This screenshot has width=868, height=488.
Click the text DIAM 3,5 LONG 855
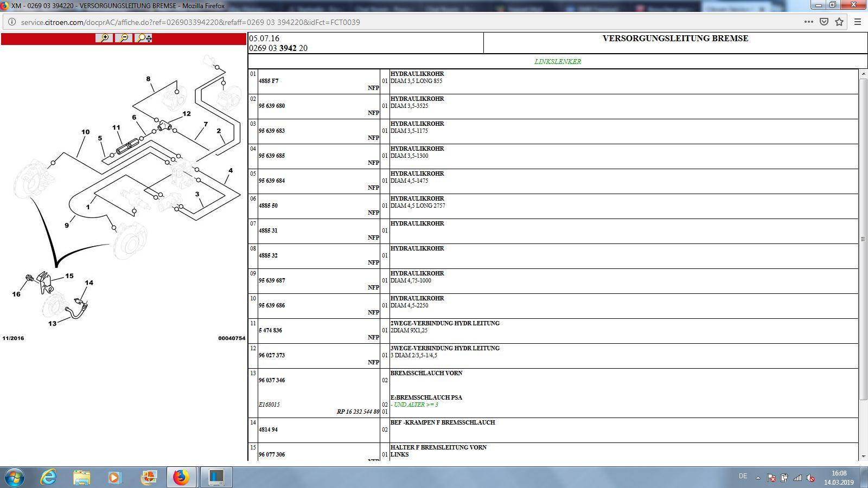[416, 81]
